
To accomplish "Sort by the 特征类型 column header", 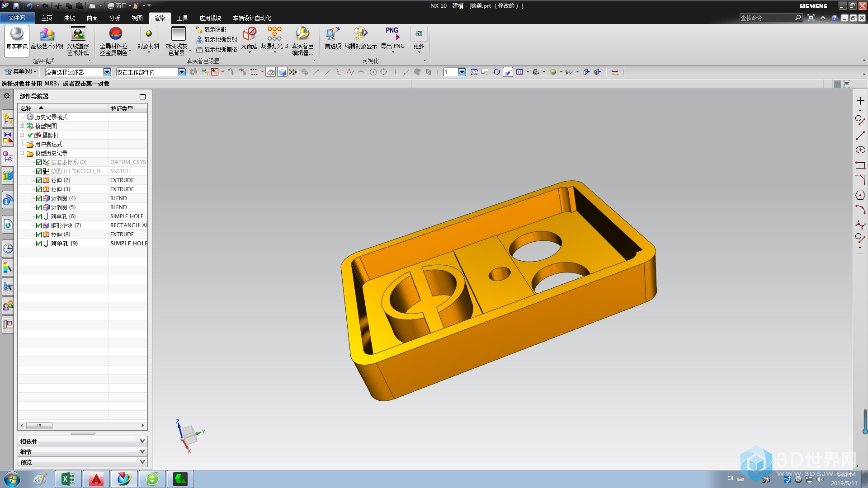I will [128, 108].
